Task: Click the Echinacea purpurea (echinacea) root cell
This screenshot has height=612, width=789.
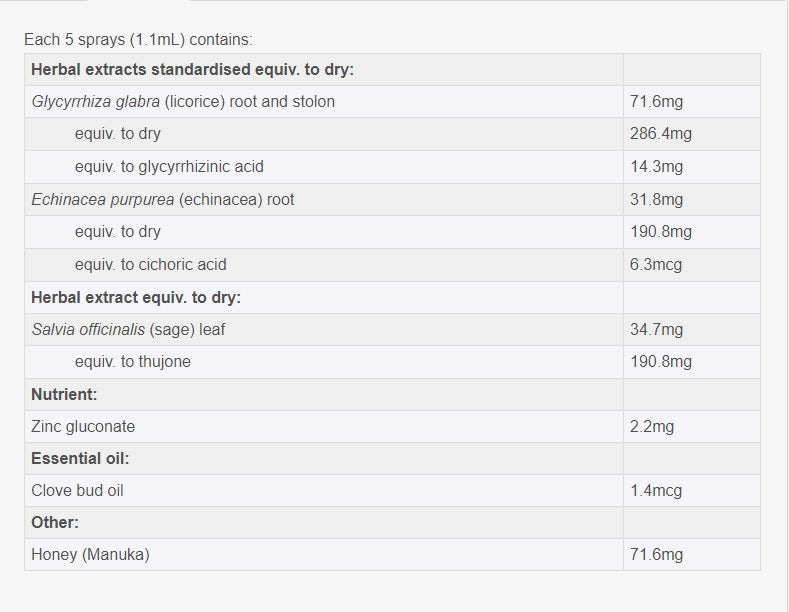Action: pos(163,199)
